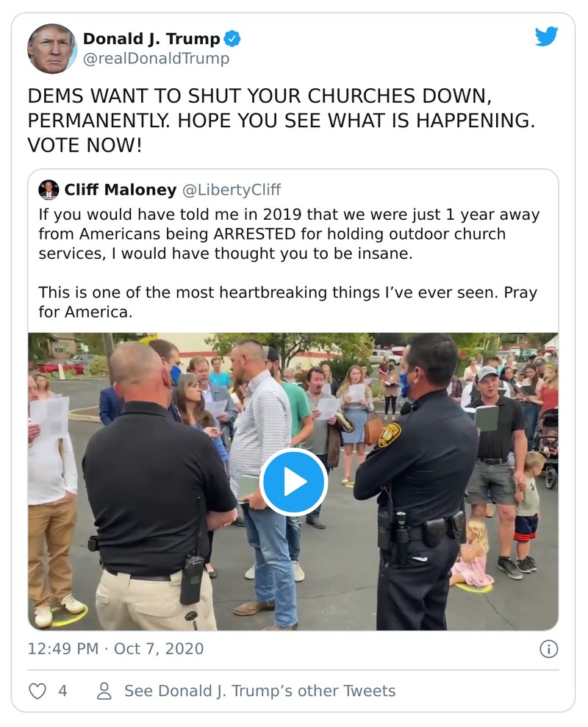Click the like count number 4
The height and width of the screenshot is (727, 588).
click(x=63, y=691)
